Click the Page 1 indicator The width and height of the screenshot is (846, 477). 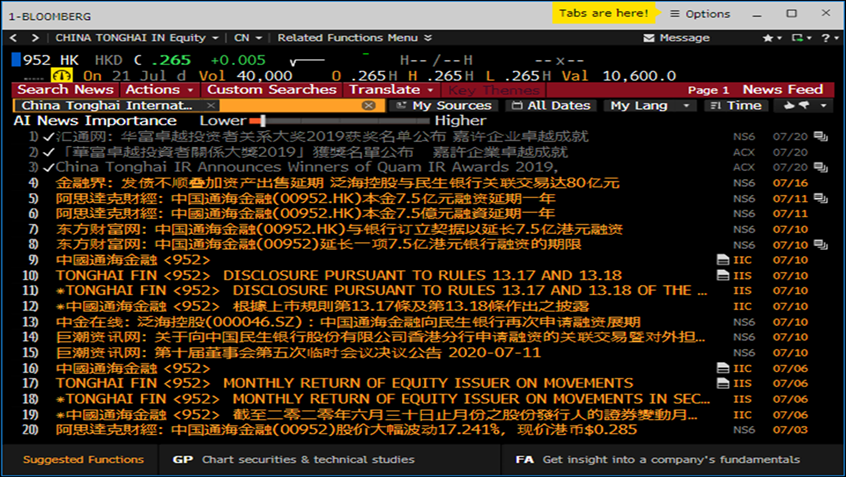click(708, 90)
